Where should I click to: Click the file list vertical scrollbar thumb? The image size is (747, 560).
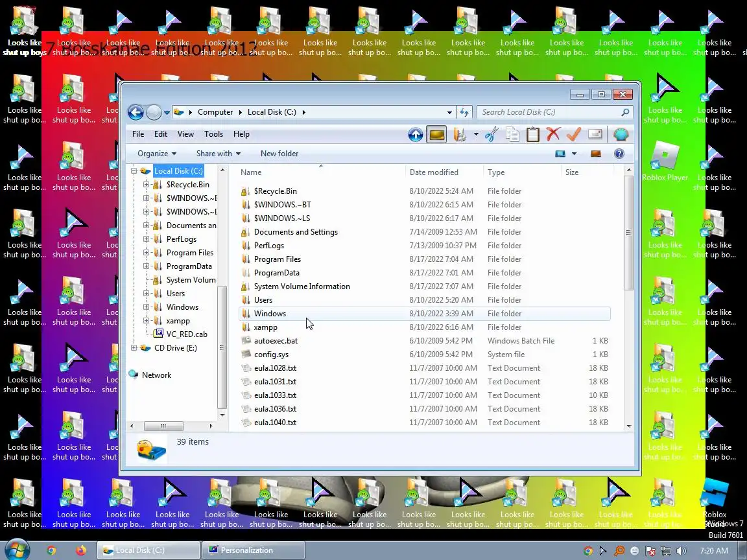pyautogui.click(x=628, y=233)
